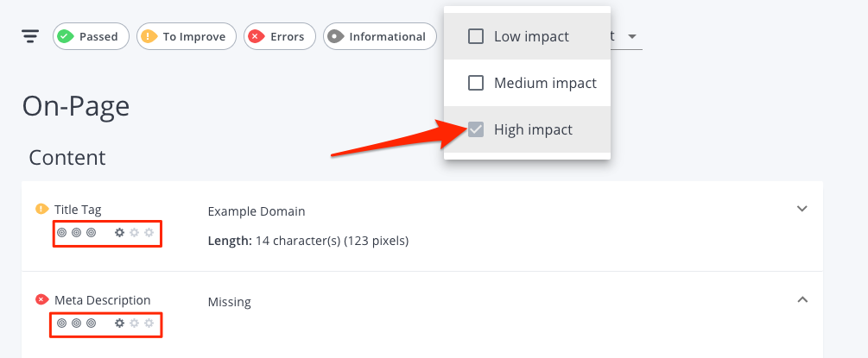Collapse the Meta Description row chevron

pos(802,299)
